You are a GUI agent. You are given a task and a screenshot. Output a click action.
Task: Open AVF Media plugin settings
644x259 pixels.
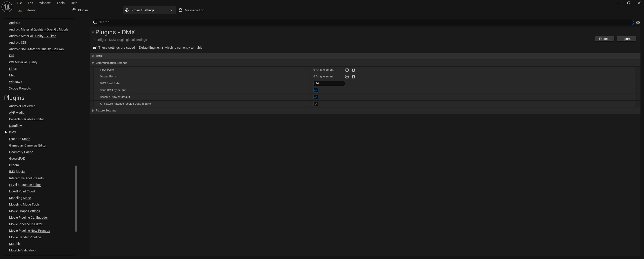(17, 113)
